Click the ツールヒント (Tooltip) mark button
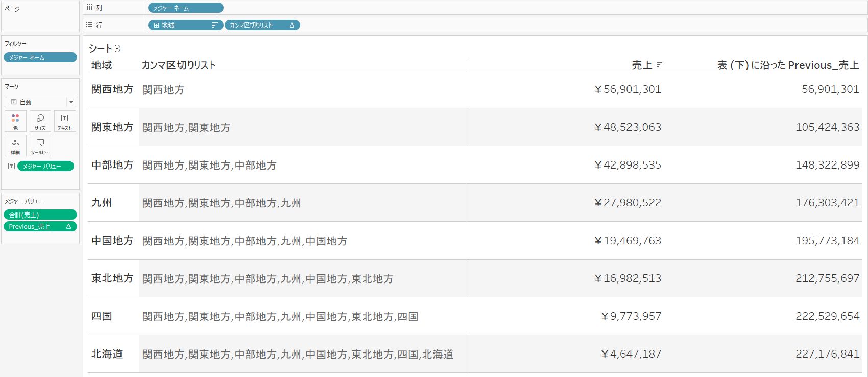The height and width of the screenshot is (377, 868). (40, 146)
